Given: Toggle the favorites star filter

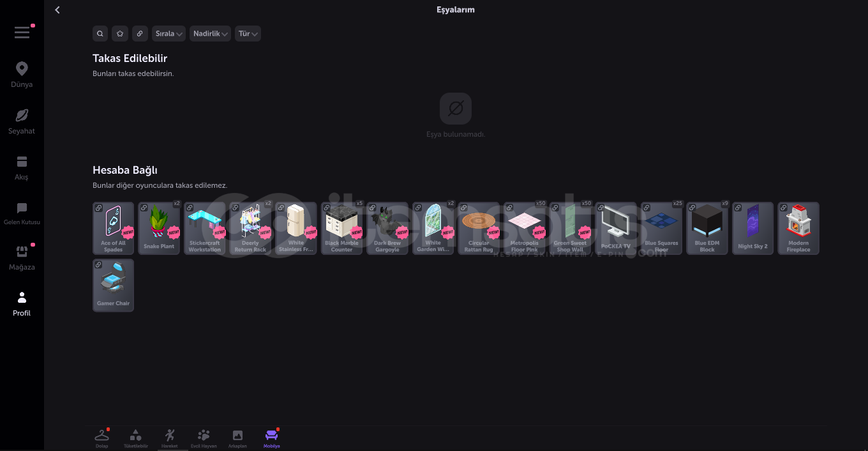Looking at the screenshot, I should click(x=120, y=34).
